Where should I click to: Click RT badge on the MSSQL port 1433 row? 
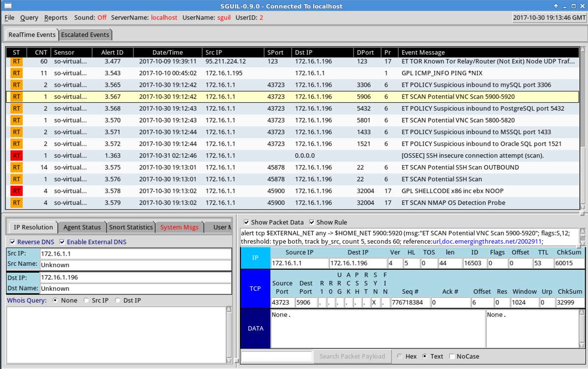tap(17, 132)
